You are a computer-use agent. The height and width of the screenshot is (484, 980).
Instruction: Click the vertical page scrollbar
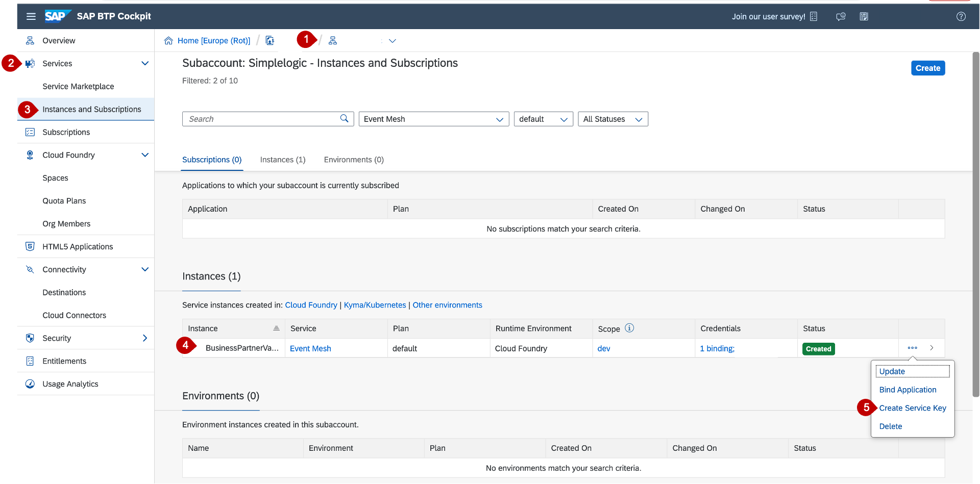pos(975,224)
